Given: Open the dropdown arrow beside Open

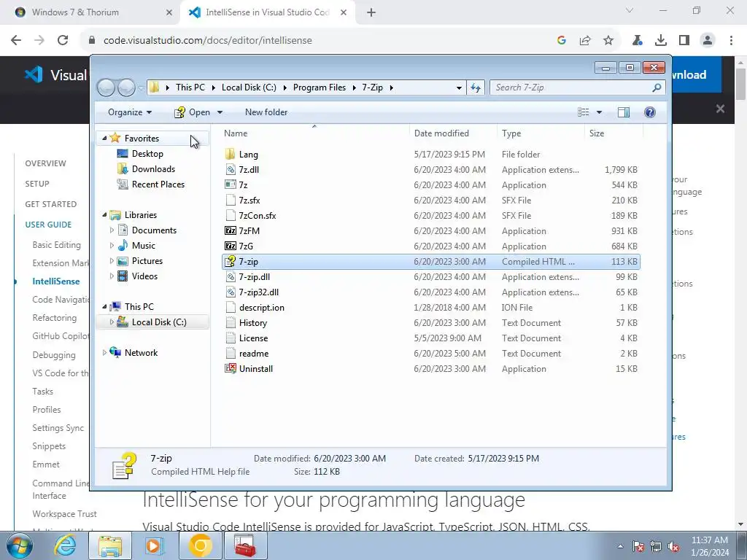Looking at the screenshot, I should 220,112.
